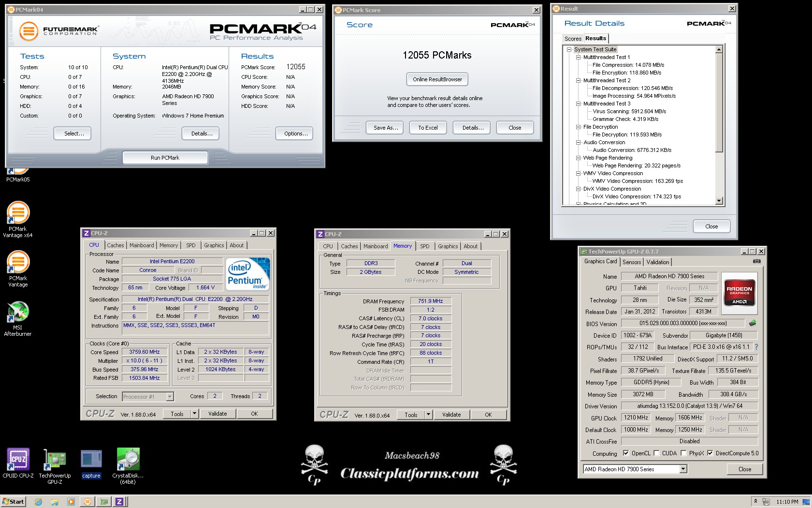Viewport: 812px width, 508px height.
Task: Click the Result Details vertical scrollbar thumb
Action: 719,102
